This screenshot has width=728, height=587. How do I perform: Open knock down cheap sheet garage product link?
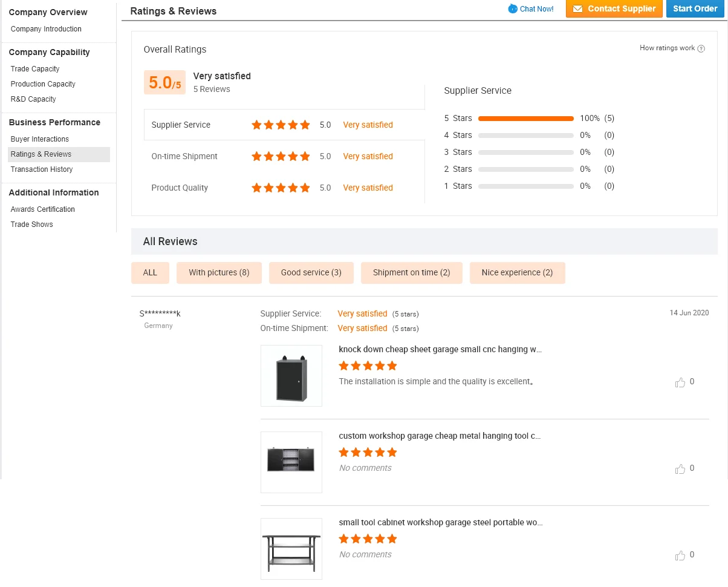coord(440,349)
